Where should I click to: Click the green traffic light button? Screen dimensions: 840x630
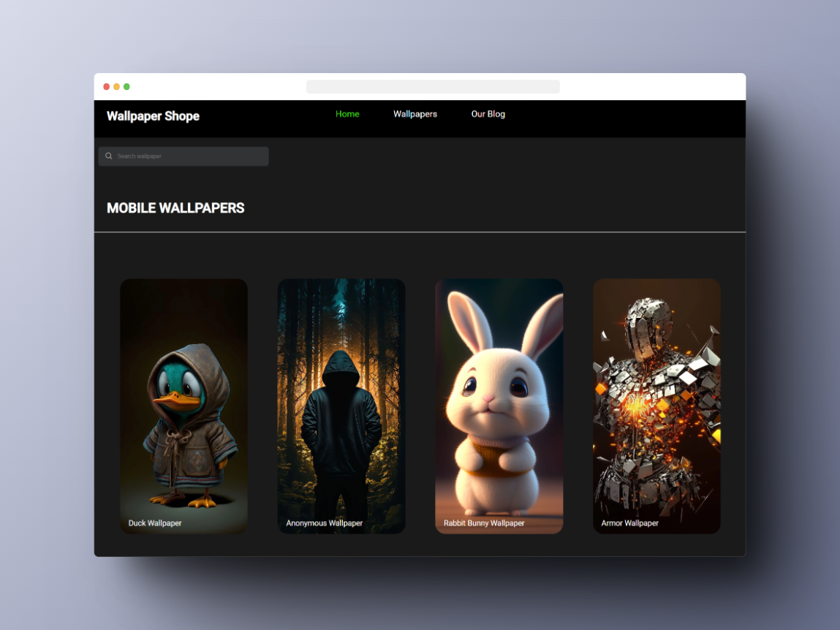[x=126, y=86]
